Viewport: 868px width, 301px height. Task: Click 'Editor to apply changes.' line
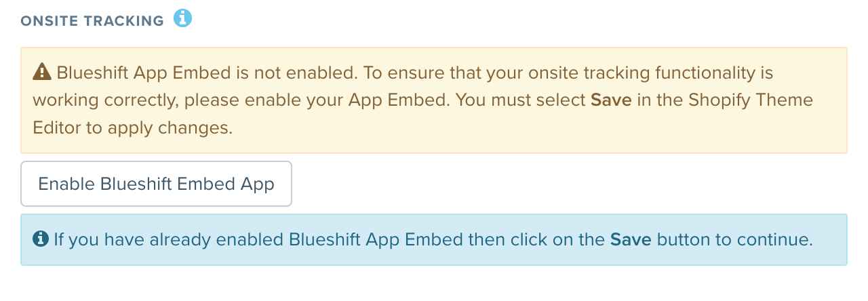(x=133, y=128)
